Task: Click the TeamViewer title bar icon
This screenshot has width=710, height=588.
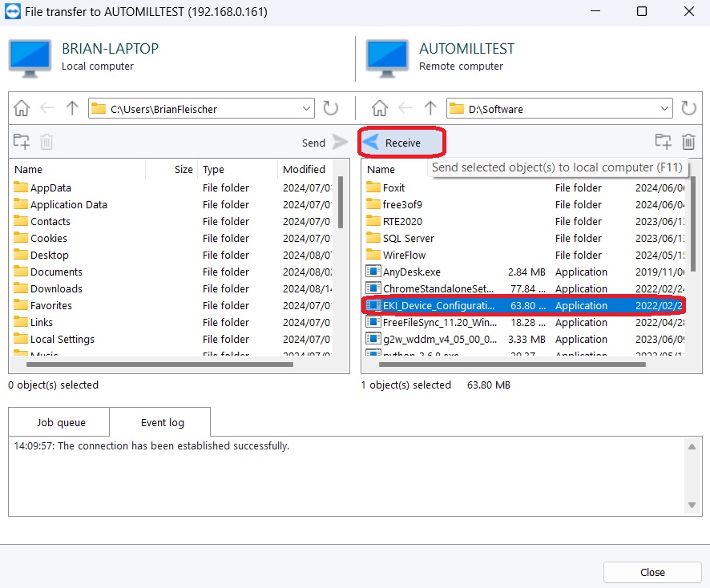Action: click(x=13, y=11)
